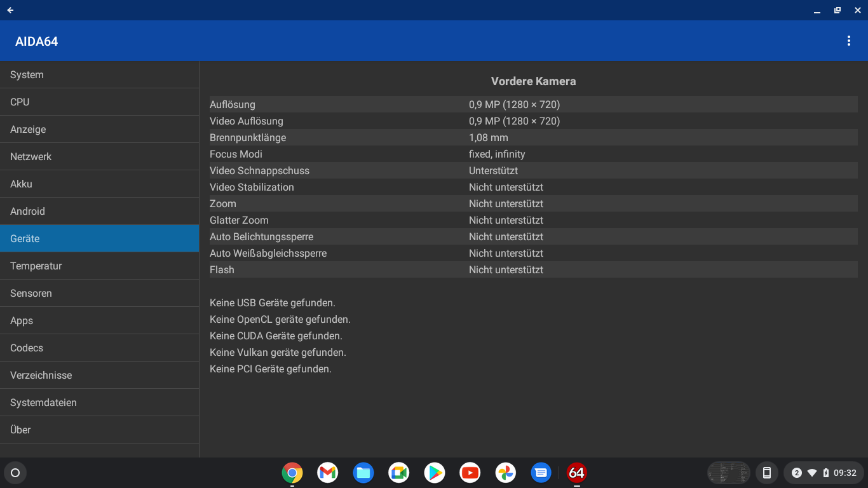
Task: Click the AIDA64 icon on the shelf
Action: (577, 473)
